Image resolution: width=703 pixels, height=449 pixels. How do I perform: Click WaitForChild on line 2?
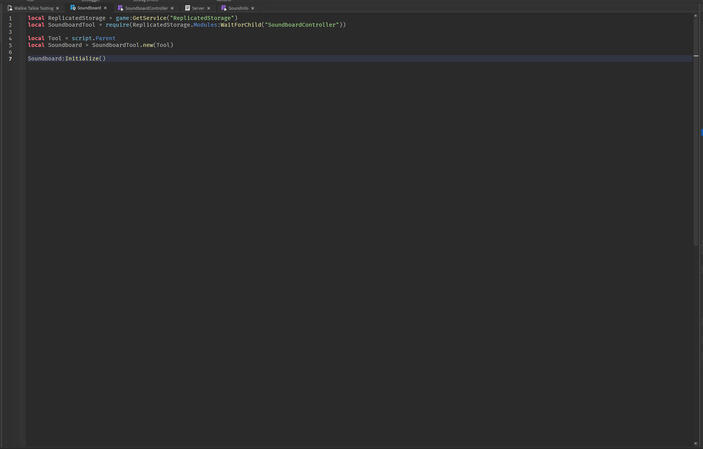pyautogui.click(x=241, y=25)
